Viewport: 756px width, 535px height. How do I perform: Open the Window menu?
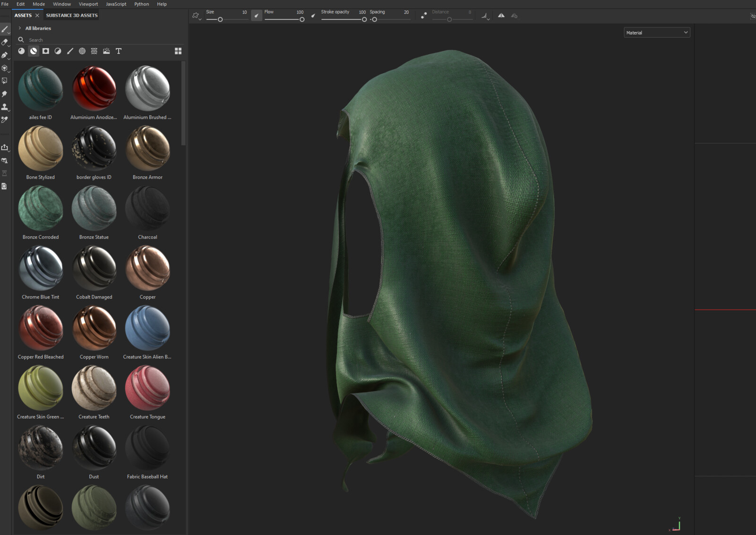[x=62, y=4]
